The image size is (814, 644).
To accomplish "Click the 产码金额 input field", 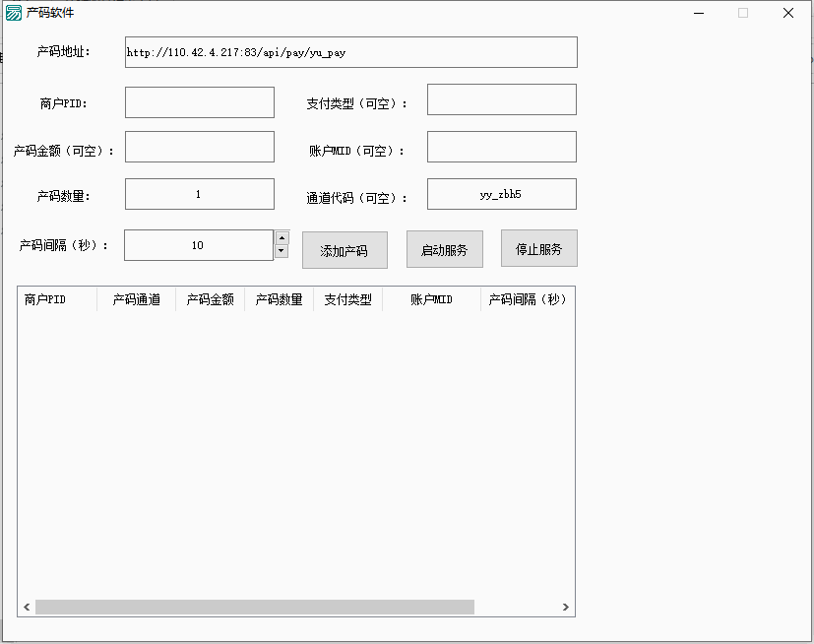I will point(199,147).
